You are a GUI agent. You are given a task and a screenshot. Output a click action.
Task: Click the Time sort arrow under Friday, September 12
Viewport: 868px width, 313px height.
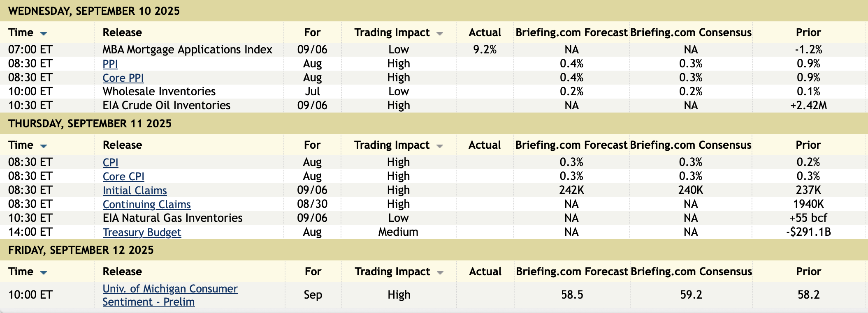point(44,272)
